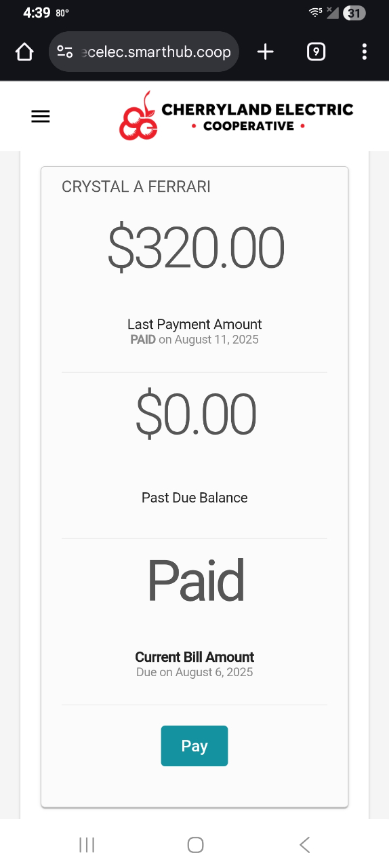
Task: Tap the battery indicator in status bar
Action: click(354, 13)
